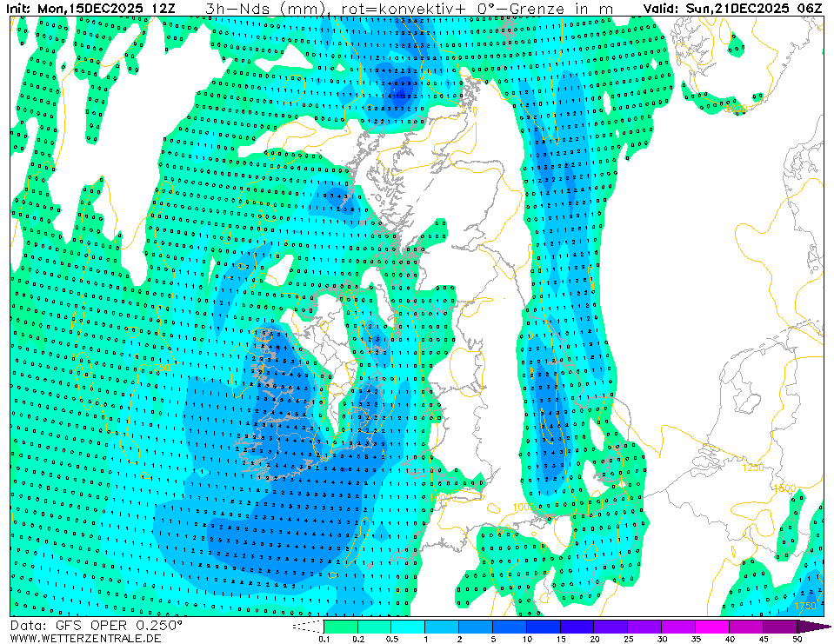Select the 2–5 blue legend swatch
Image resolution: width=834 pixels, height=644 pixels.
(475, 626)
